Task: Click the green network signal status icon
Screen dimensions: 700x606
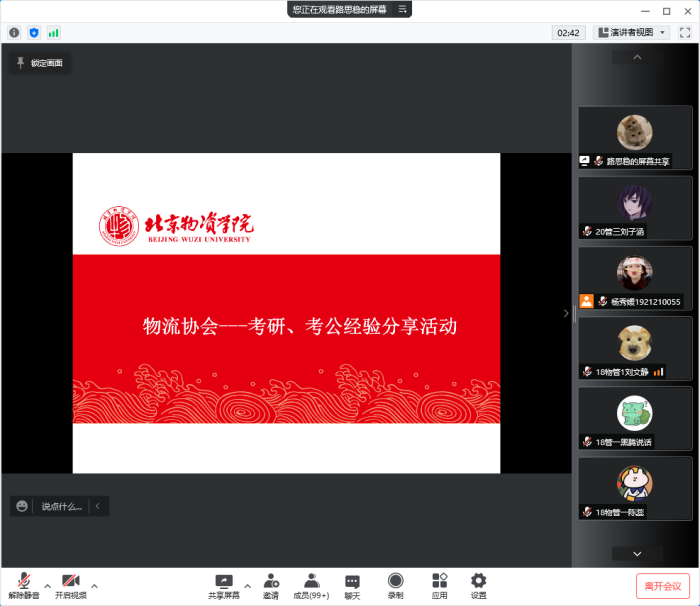Action: [x=54, y=33]
